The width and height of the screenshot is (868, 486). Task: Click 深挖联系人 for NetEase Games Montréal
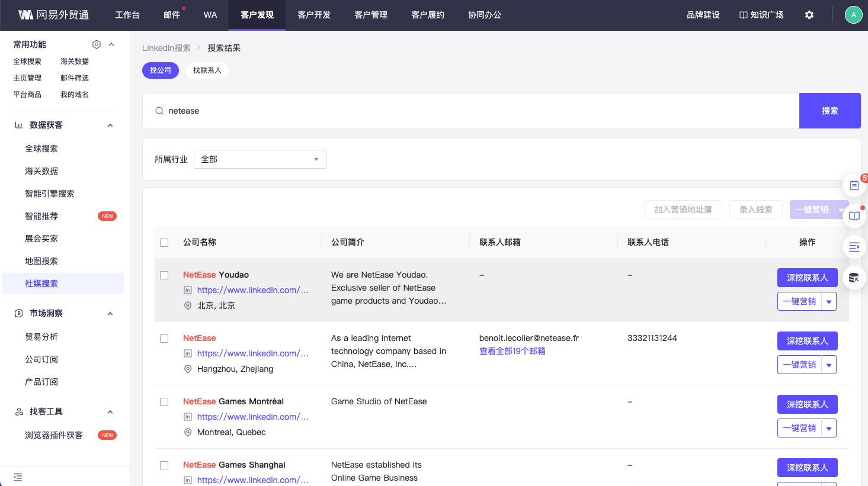pos(808,404)
